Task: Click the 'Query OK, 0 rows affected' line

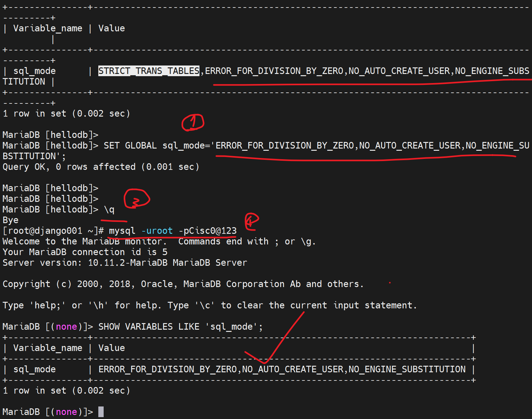Action: (x=101, y=167)
